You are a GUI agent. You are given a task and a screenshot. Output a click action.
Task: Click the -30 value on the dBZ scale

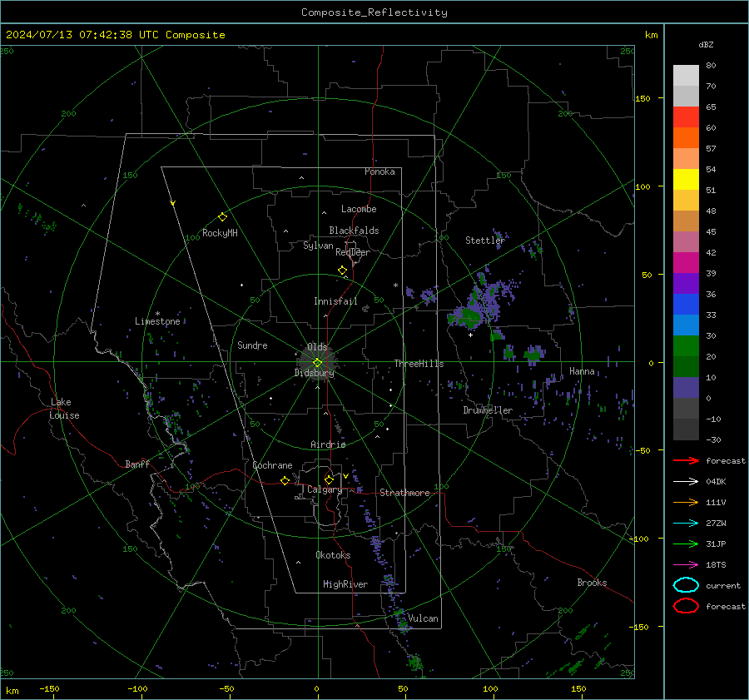click(x=713, y=439)
